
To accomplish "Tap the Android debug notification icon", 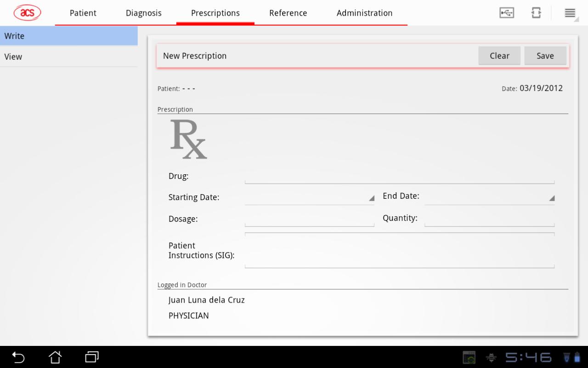I will point(491,357).
